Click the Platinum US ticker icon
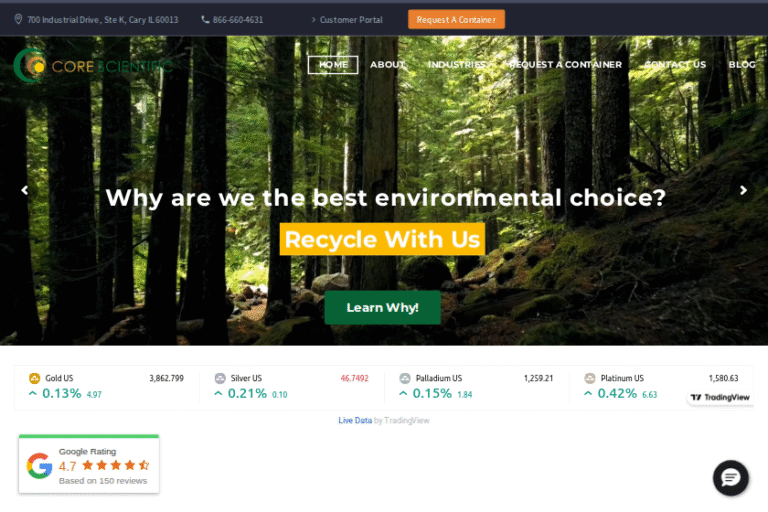 (590, 378)
